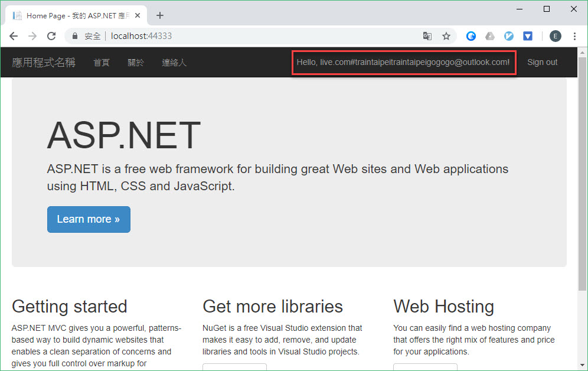Close the browser window
This screenshot has height=371, width=588.
574,9
